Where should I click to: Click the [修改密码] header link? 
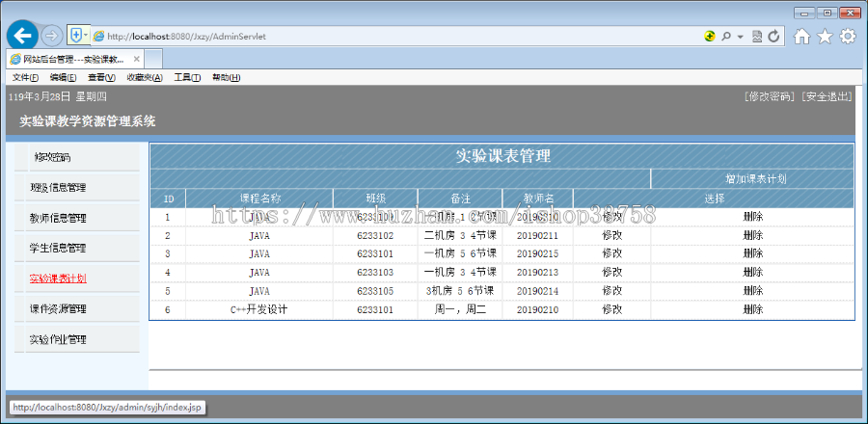(x=770, y=96)
